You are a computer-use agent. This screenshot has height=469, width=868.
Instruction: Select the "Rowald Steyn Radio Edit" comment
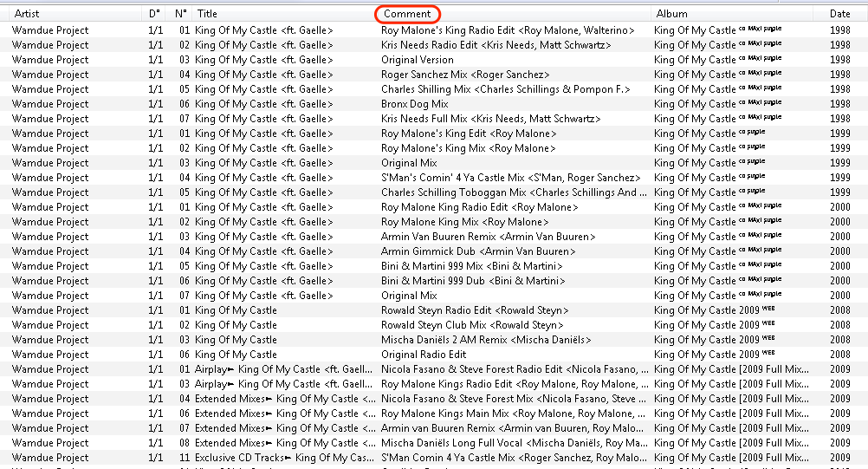(x=475, y=310)
